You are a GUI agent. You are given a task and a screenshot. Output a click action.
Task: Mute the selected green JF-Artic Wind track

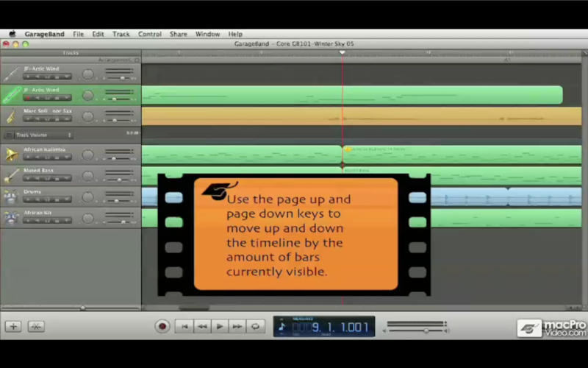click(37, 99)
